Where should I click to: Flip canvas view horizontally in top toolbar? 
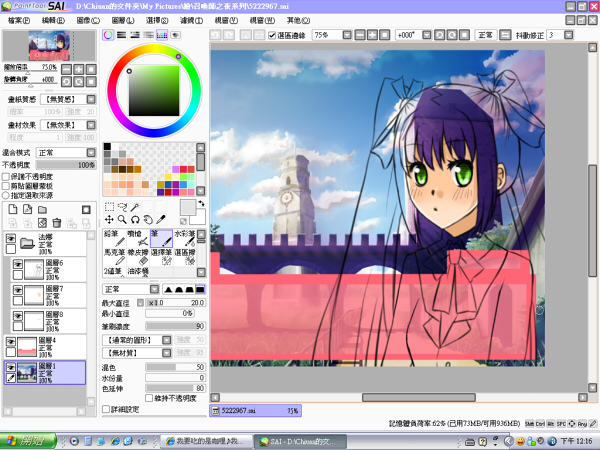[505, 35]
